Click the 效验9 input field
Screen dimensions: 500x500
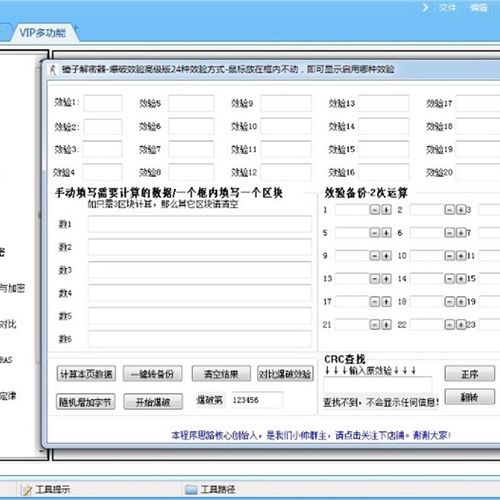286,103
